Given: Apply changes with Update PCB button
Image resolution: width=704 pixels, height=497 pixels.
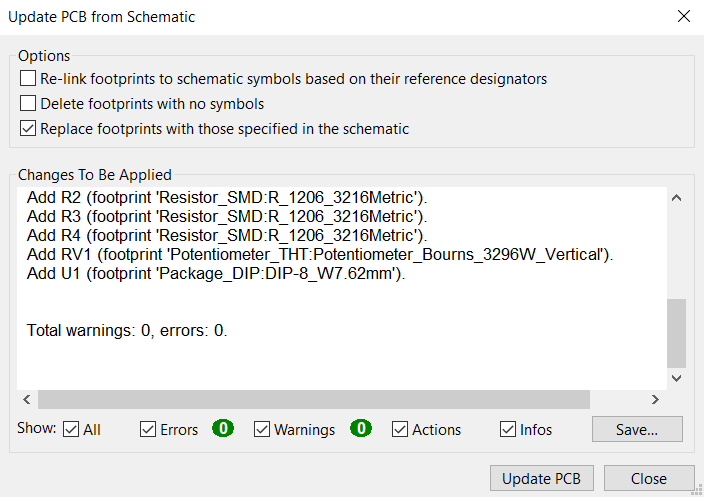Looking at the screenshot, I should tap(541, 478).
